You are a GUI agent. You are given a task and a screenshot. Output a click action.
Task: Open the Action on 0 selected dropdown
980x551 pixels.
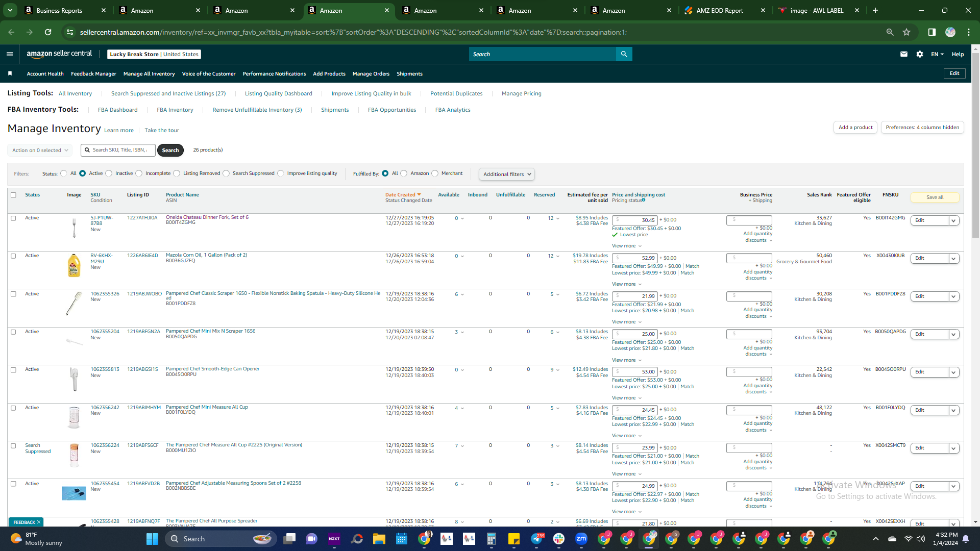(x=40, y=151)
